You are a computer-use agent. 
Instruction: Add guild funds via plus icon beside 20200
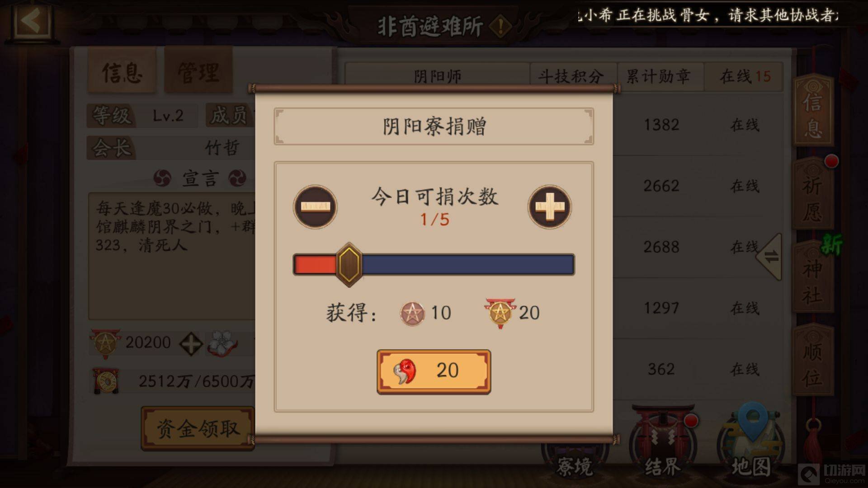tap(190, 344)
